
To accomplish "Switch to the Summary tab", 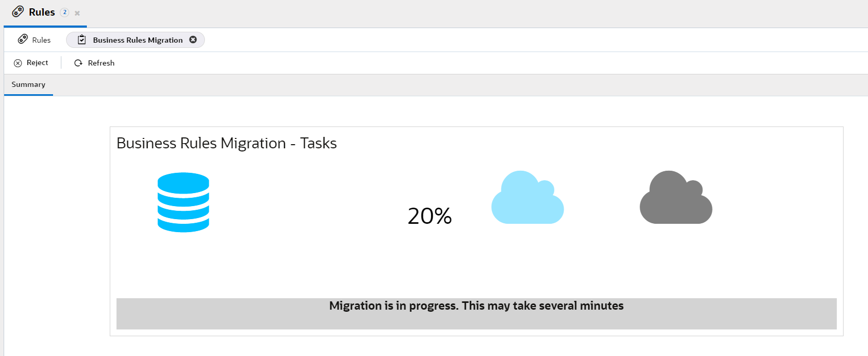I will (x=28, y=84).
